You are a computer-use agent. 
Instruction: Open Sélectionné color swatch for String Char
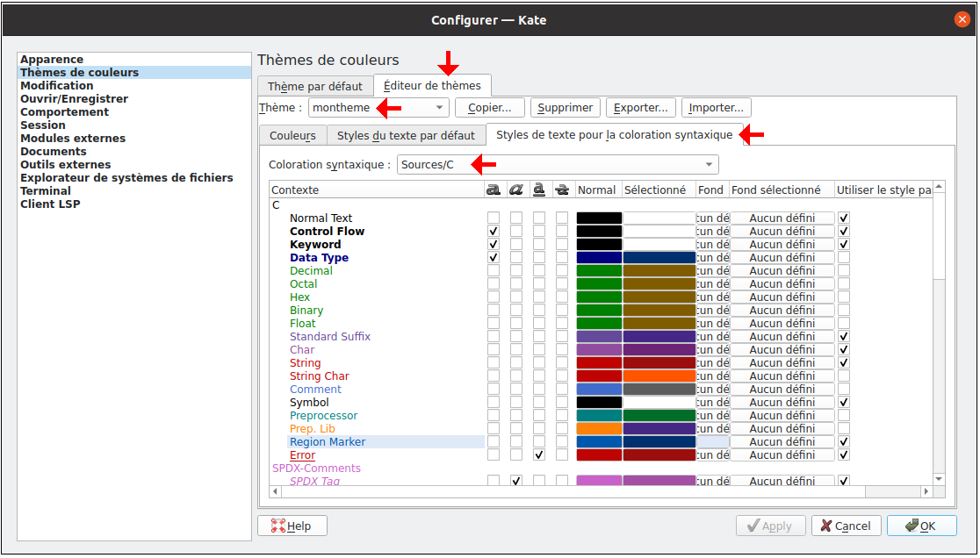pyautogui.click(x=659, y=376)
